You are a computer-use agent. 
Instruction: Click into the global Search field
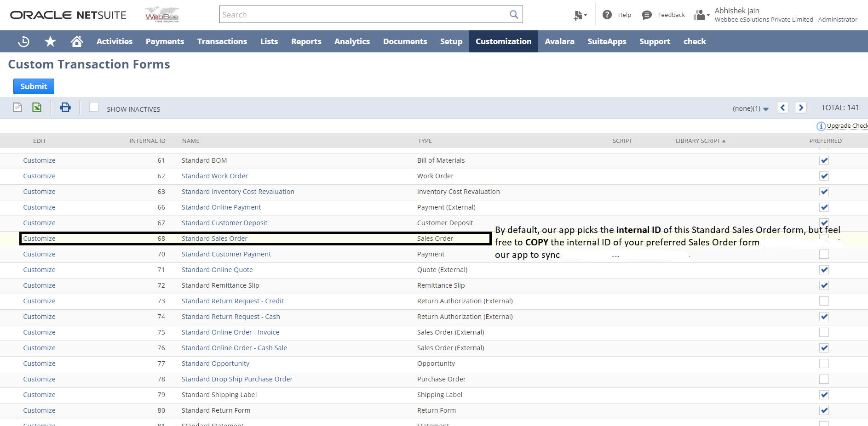click(363, 15)
